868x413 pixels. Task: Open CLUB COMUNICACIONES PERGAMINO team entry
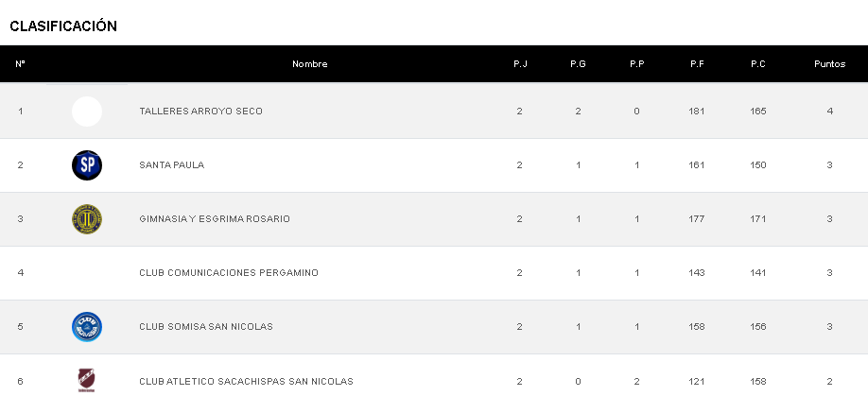229,273
